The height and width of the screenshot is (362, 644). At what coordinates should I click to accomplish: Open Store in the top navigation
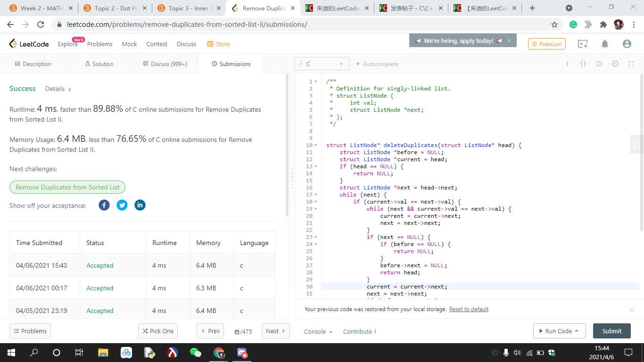[x=218, y=44]
